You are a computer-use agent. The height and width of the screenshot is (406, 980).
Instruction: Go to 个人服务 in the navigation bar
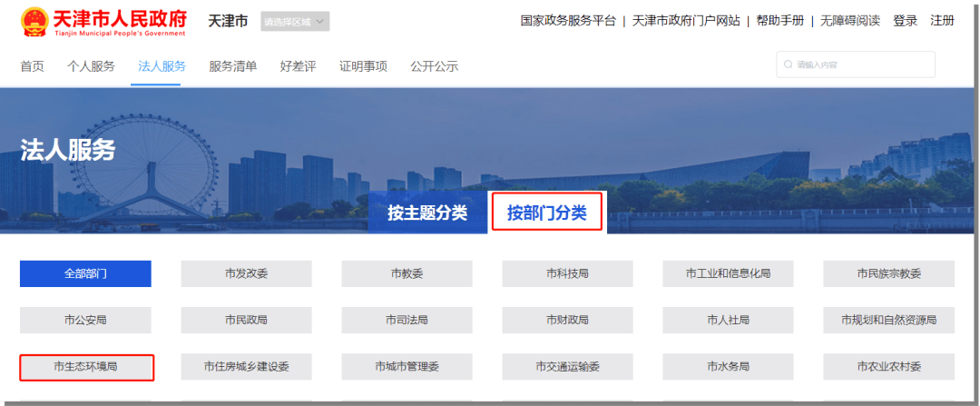coord(91,66)
